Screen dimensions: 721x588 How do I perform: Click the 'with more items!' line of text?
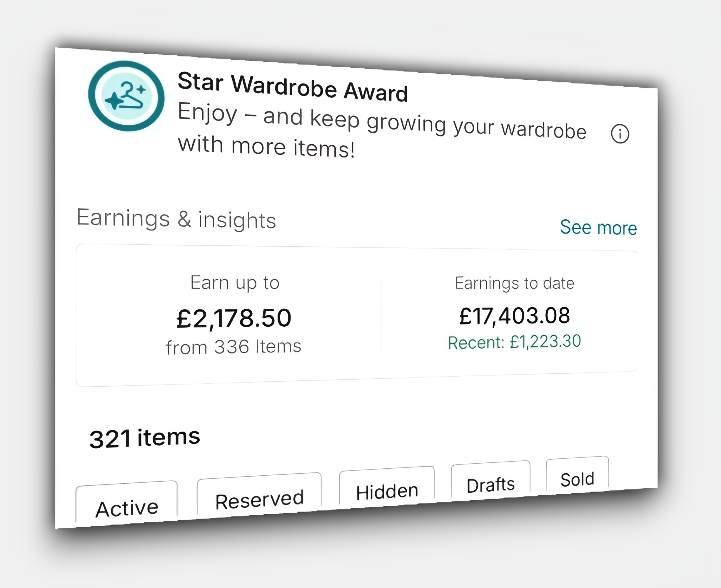pos(266,147)
